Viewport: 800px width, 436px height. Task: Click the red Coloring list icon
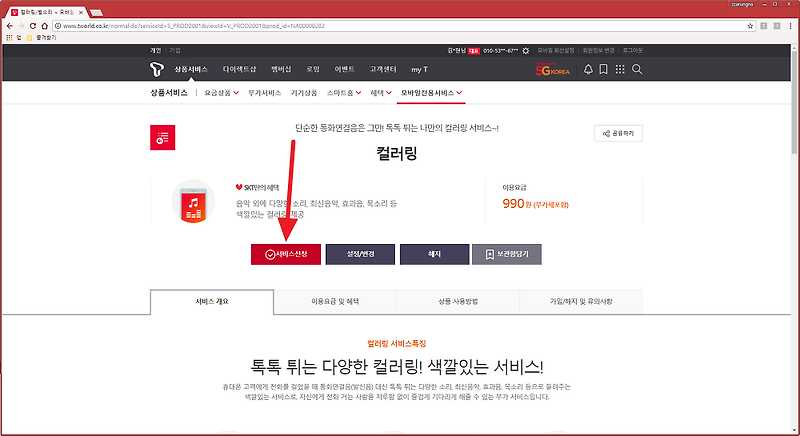163,138
